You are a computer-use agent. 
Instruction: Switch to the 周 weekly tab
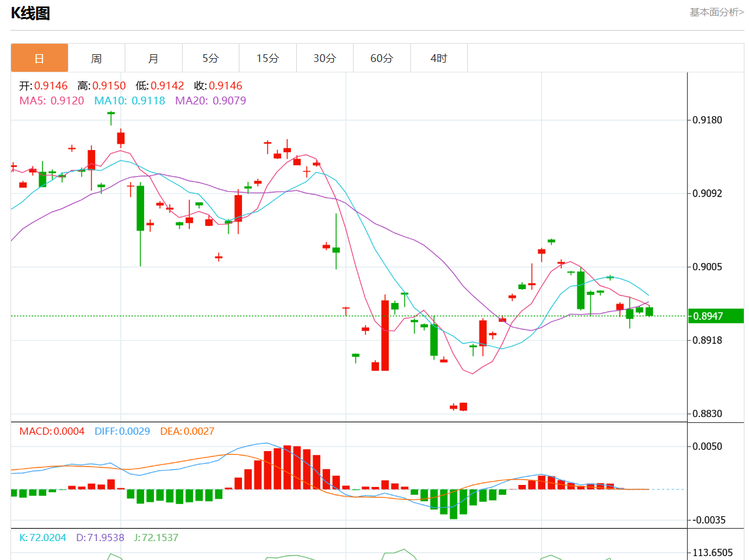coord(97,58)
